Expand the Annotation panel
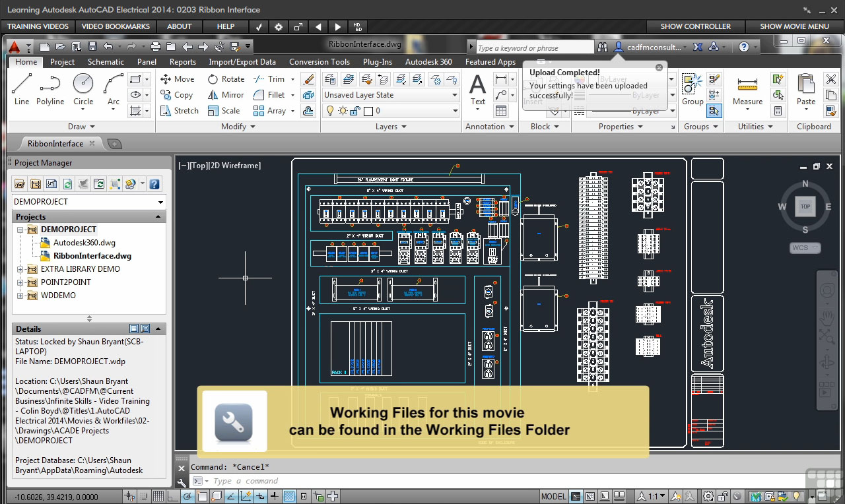Screen dimensions: 845x504 pos(489,127)
